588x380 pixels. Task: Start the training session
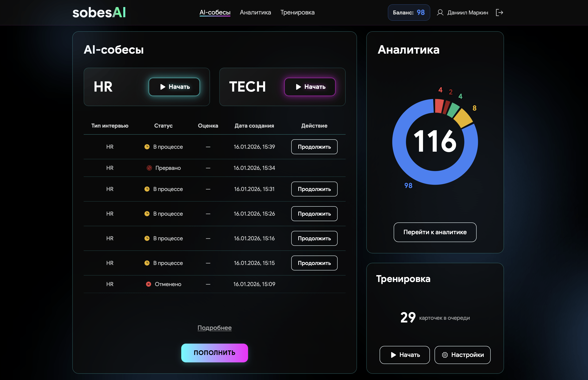404,355
